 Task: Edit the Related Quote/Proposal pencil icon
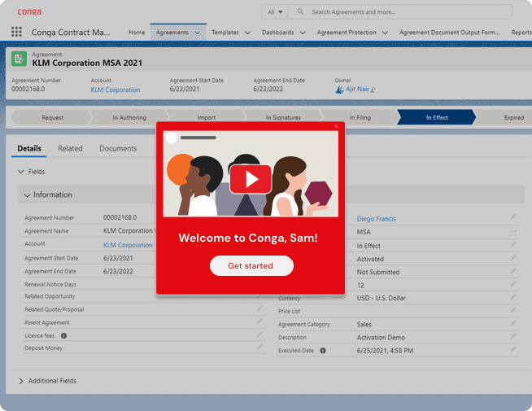[x=259, y=308]
